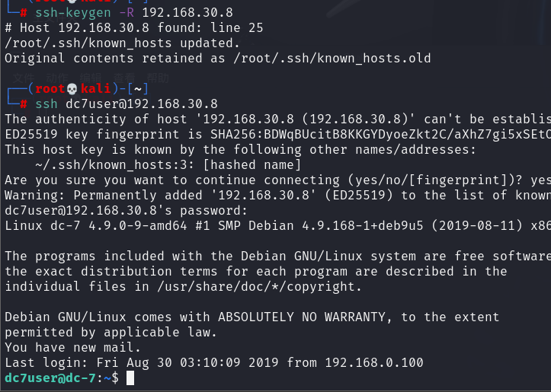Click the dc7user@dc-7 green prompt text
This screenshot has width=551, height=392.
50,378
